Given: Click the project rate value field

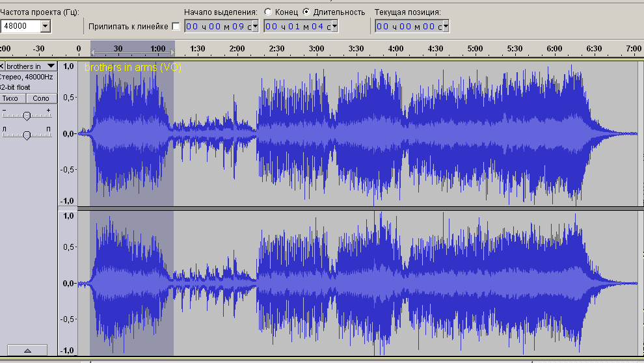Looking at the screenshot, I should click(20, 26).
